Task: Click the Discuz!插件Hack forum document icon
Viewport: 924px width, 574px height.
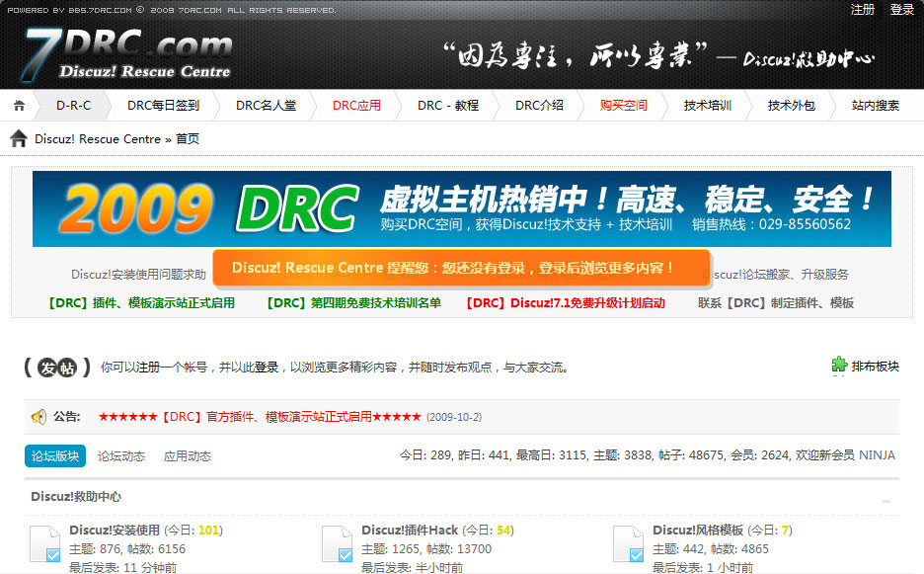Action: [338, 543]
